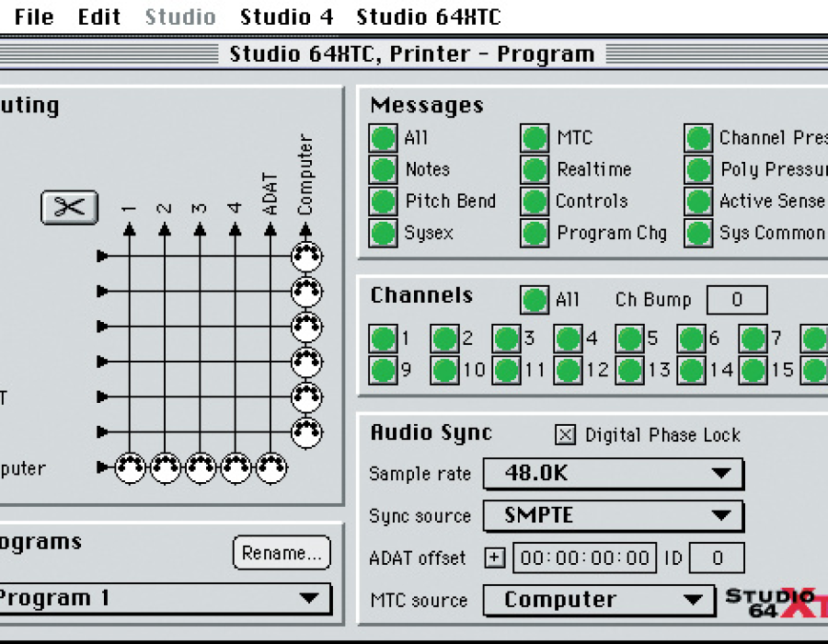Image resolution: width=828 pixels, height=644 pixels.
Task: Click MIDI connector at end of sixth routing row
Action: click(x=306, y=432)
